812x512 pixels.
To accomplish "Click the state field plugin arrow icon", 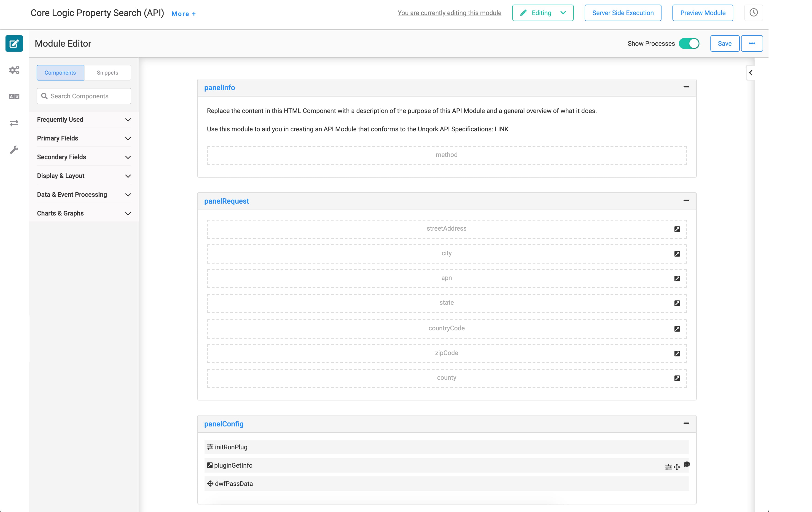I will 677,303.
